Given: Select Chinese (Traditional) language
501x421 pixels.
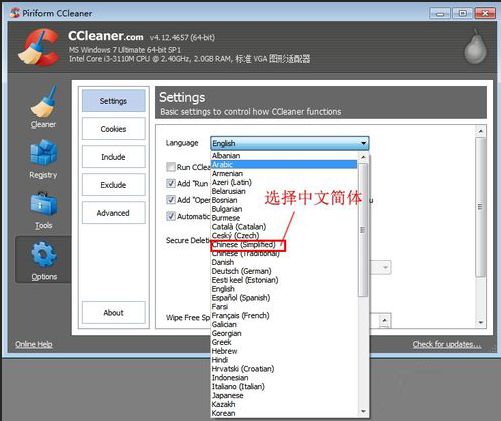Looking at the screenshot, I should pyautogui.click(x=284, y=253).
